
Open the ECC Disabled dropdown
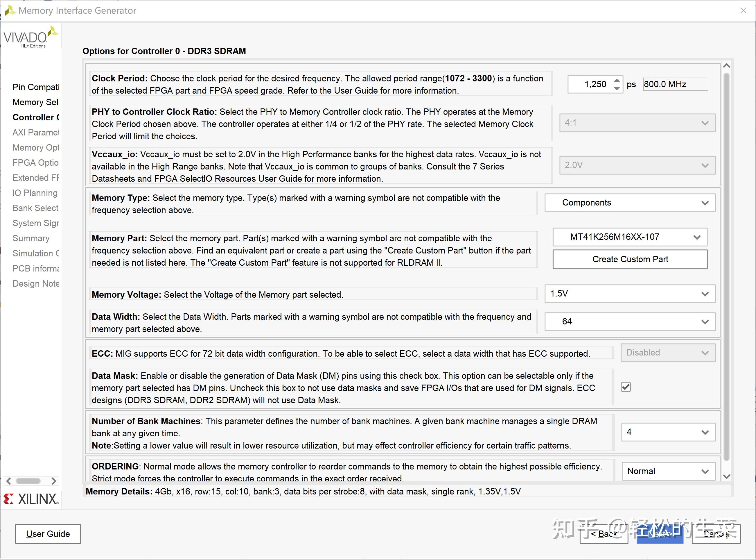tap(668, 353)
